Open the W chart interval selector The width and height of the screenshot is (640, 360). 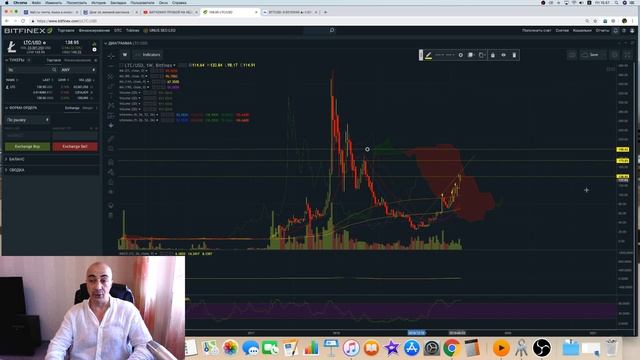coord(125,55)
